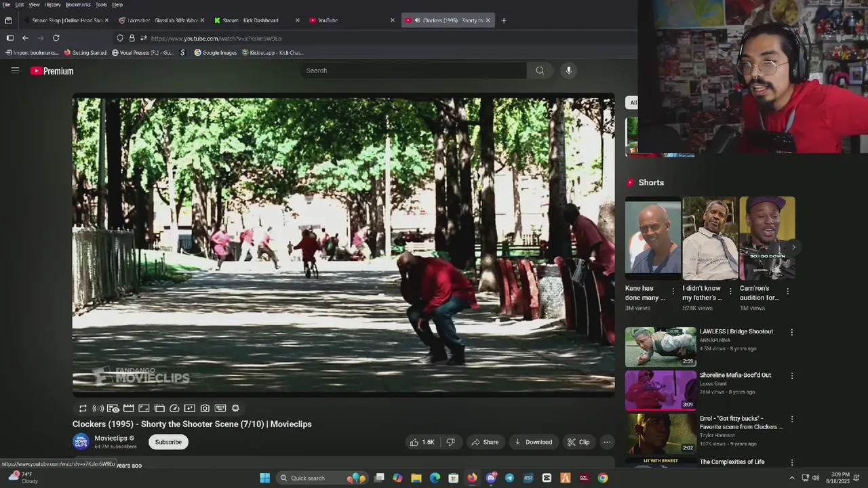Click the tracking protection shield icon

[120, 38]
